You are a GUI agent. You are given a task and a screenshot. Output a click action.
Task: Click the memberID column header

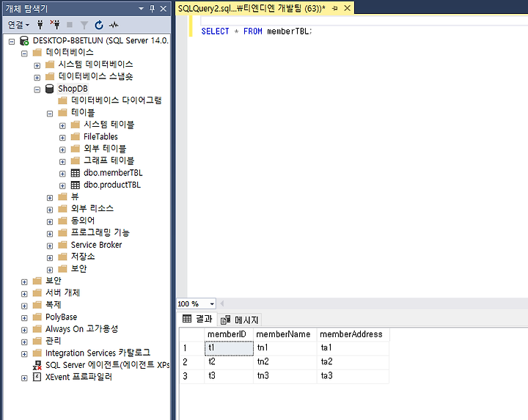[x=229, y=334]
